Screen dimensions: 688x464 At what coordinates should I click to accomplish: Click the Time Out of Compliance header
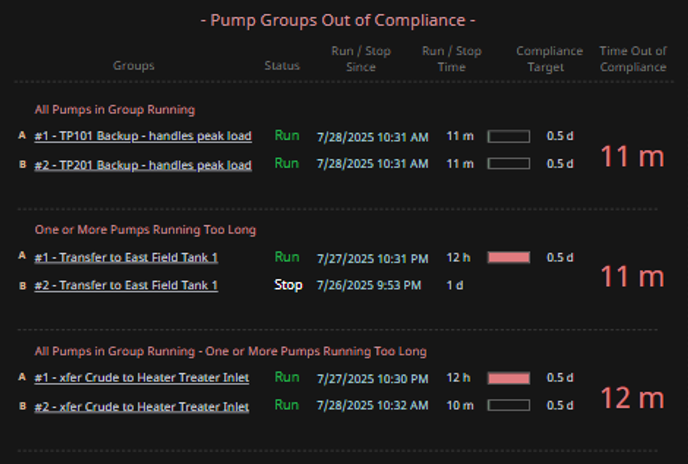click(x=632, y=59)
